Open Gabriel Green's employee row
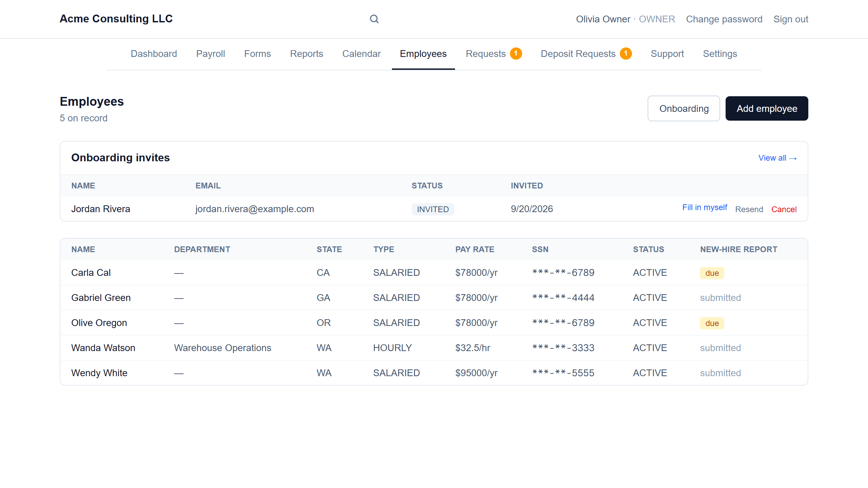Viewport: 868px width, 488px height. point(434,298)
